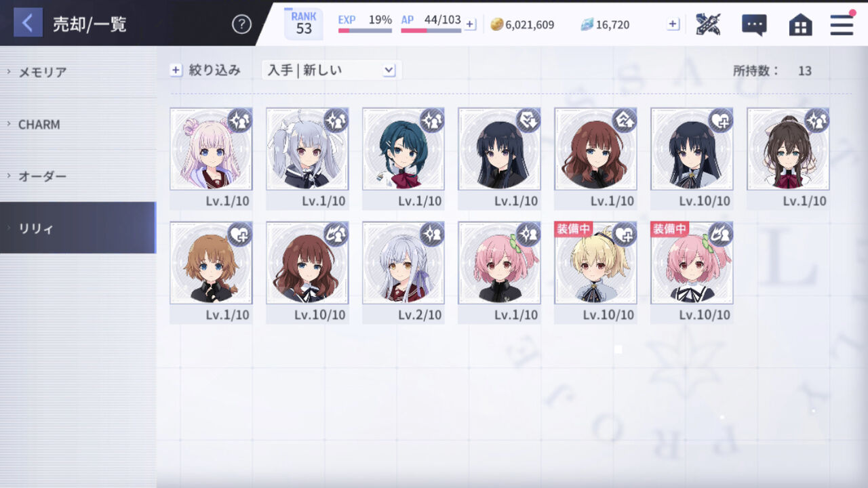868x488 pixels.
Task: Open the crossed swords battle icon
Action: 708,24
